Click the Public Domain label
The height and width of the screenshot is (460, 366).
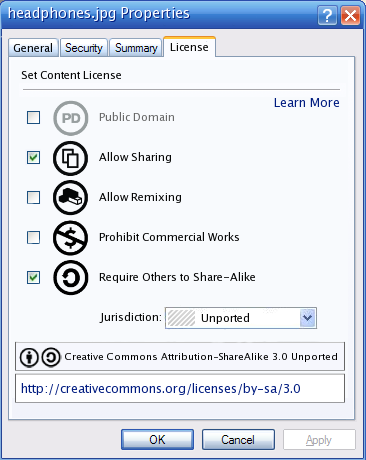[137, 117]
